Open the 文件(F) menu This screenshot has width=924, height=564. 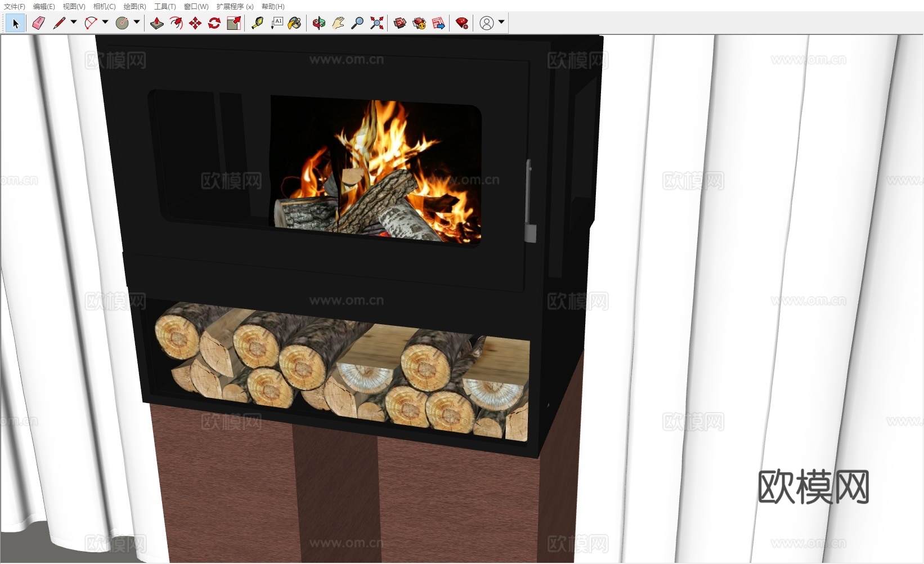15,7
